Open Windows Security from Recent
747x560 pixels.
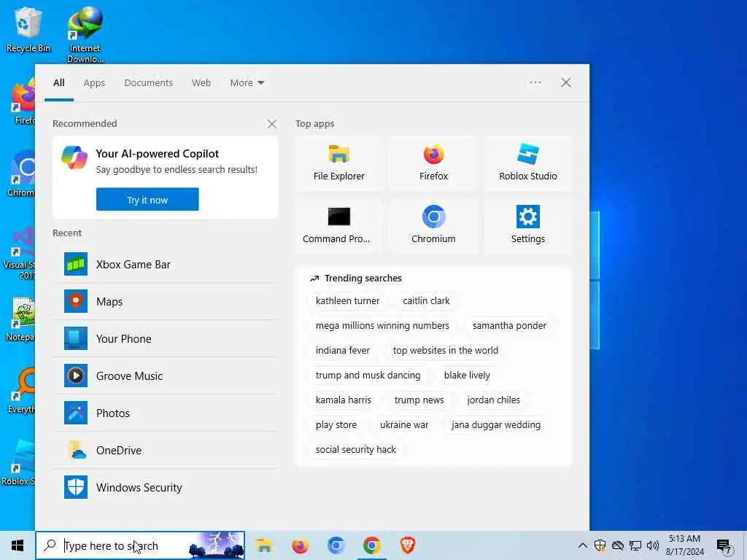click(166, 487)
